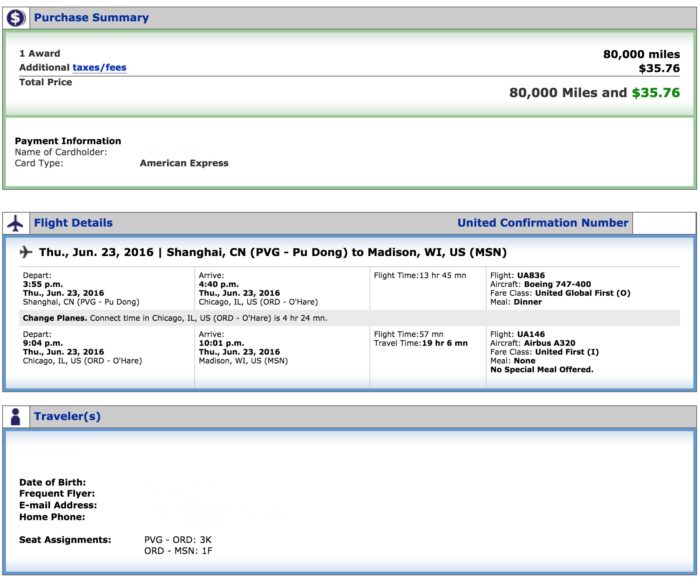Click the 'Frequent Flyer:' label
The image size is (700, 579).
tap(57, 494)
